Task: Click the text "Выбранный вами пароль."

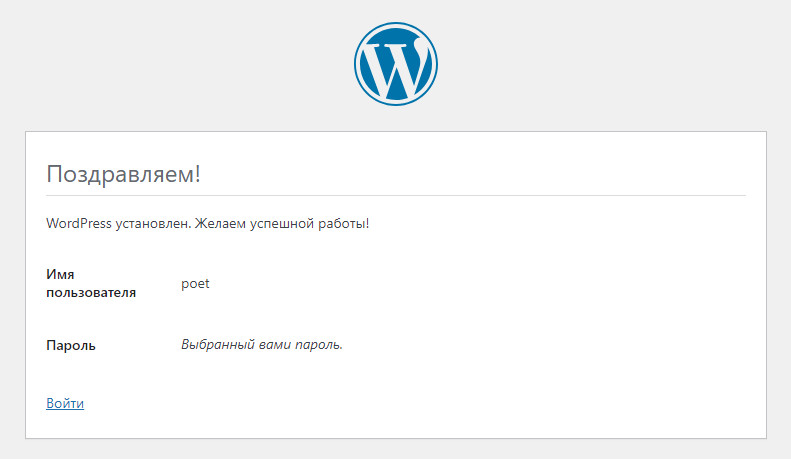Action: [x=262, y=345]
